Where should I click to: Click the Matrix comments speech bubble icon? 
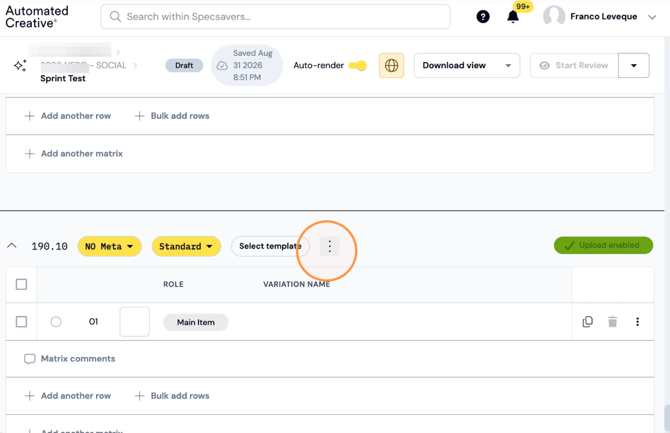point(29,359)
